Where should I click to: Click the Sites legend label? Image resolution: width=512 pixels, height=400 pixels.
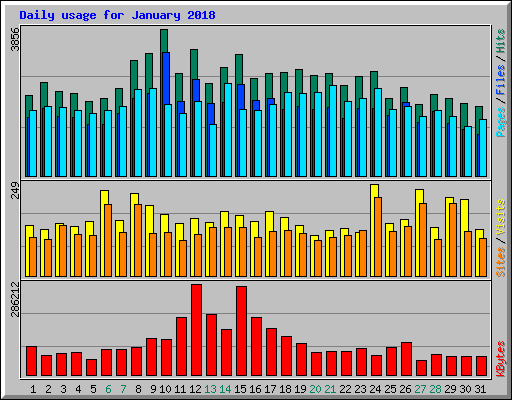[500, 262]
